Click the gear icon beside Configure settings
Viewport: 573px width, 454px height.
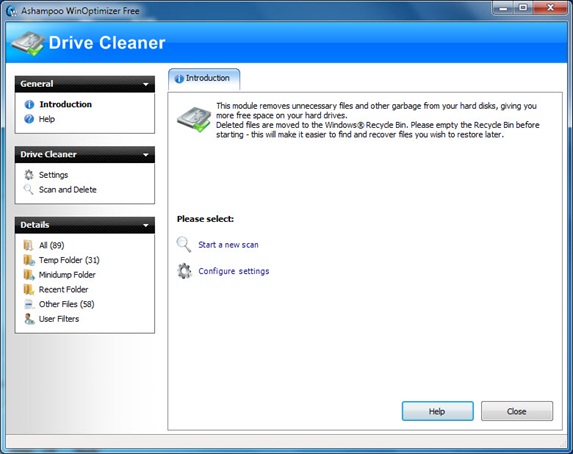(184, 271)
